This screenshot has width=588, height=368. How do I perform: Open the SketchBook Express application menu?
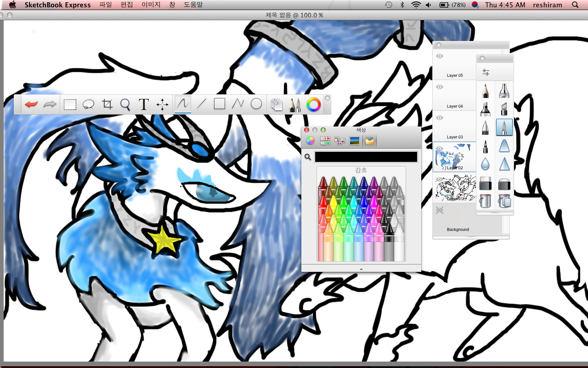pyautogui.click(x=58, y=5)
